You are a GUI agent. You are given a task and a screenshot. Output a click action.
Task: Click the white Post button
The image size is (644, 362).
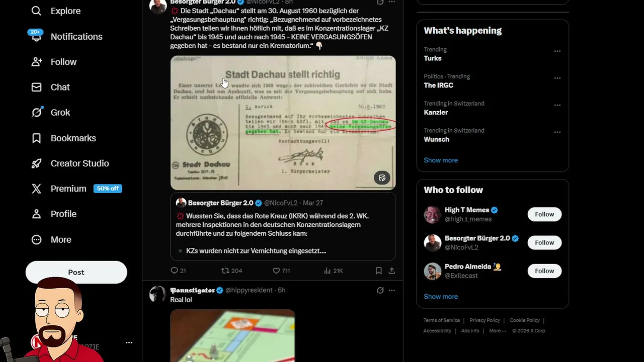76,272
